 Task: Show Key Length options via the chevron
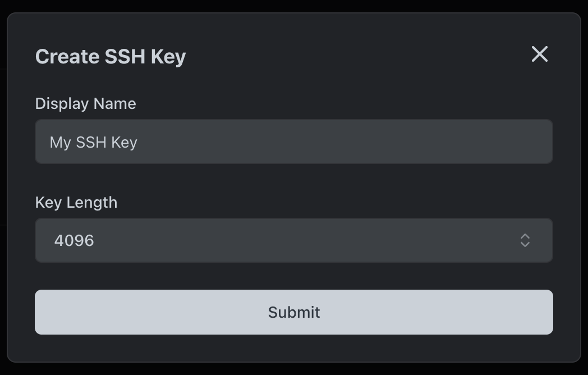click(x=525, y=240)
